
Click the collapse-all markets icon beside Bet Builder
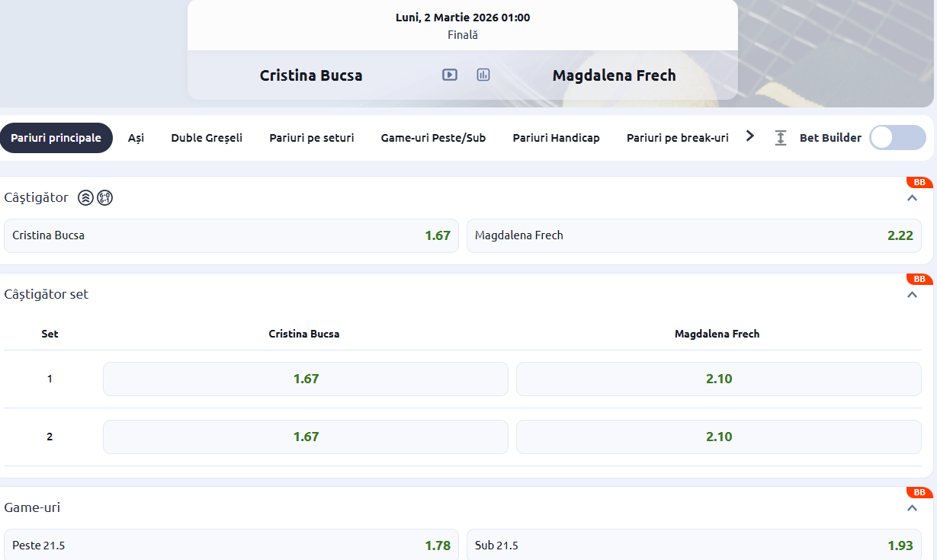point(780,138)
